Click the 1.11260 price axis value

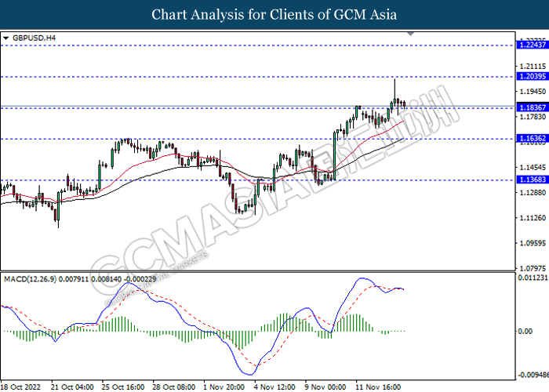(533, 218)
